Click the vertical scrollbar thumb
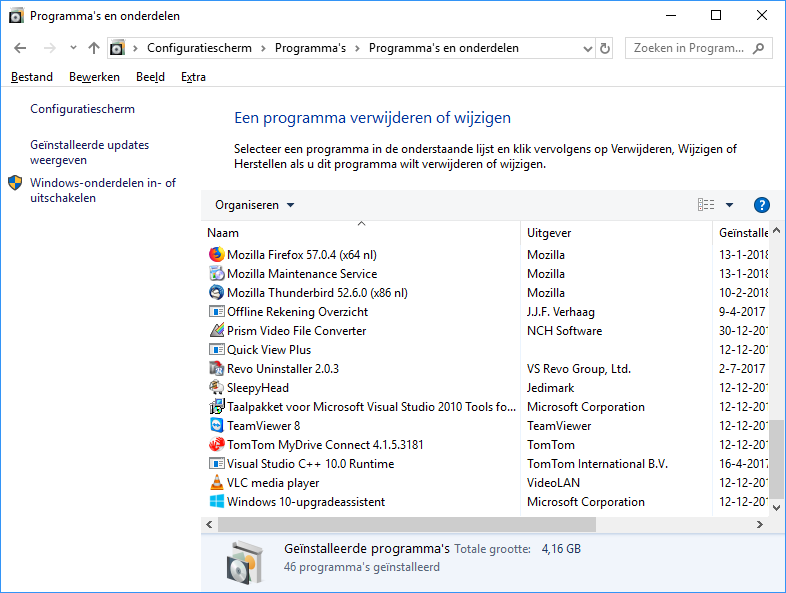 (x=776, y=459)
